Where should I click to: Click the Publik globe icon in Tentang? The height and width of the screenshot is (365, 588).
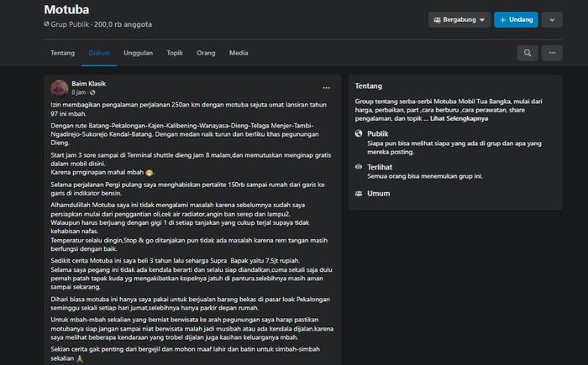pos(359,133)
